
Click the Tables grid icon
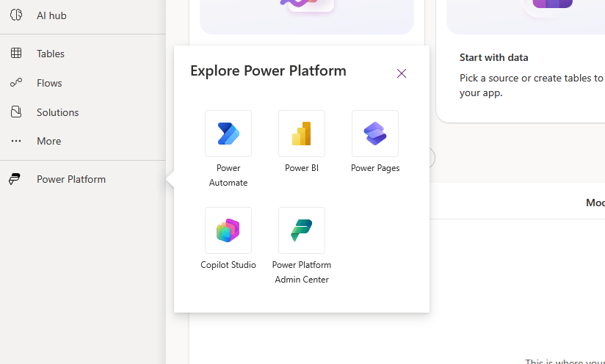(16, 54)
